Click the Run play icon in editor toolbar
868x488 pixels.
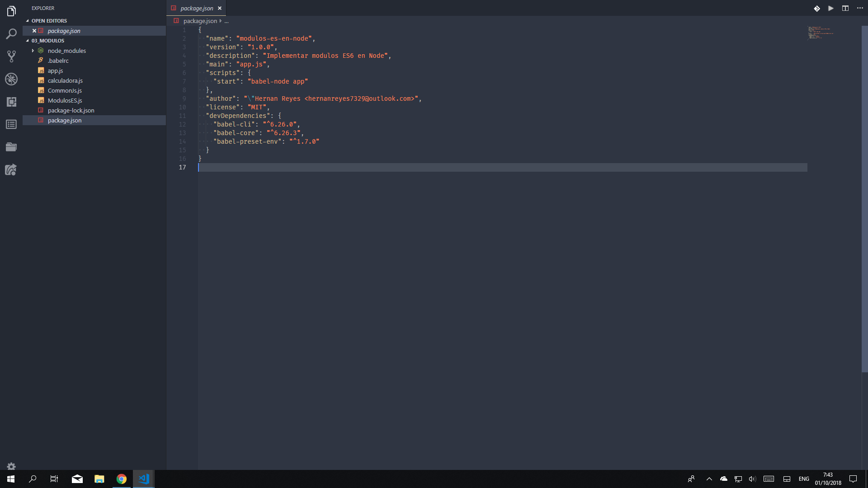tap(831, 8)
